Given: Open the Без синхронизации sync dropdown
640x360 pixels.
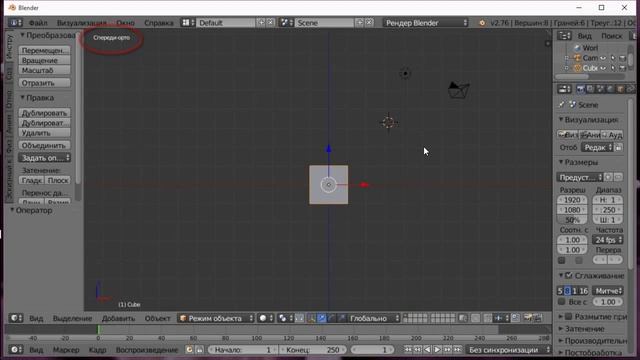Looking at the screenshot, I should pos(508,350).
